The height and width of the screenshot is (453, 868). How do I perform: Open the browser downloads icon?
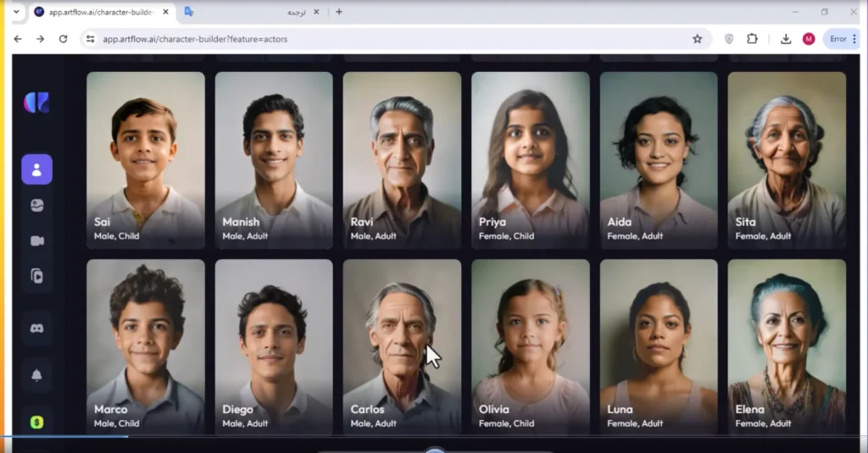coord(786,39)
